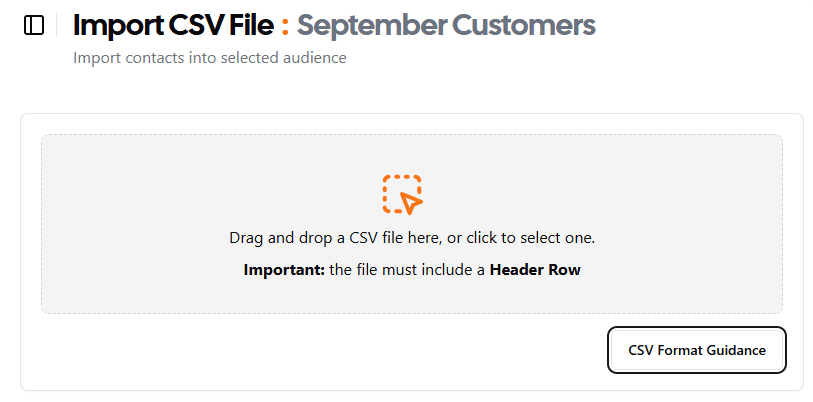Click the orange arrow pointer in upload icon
The width and height of the screenshot is (813, 402).
tap(411, 202)
